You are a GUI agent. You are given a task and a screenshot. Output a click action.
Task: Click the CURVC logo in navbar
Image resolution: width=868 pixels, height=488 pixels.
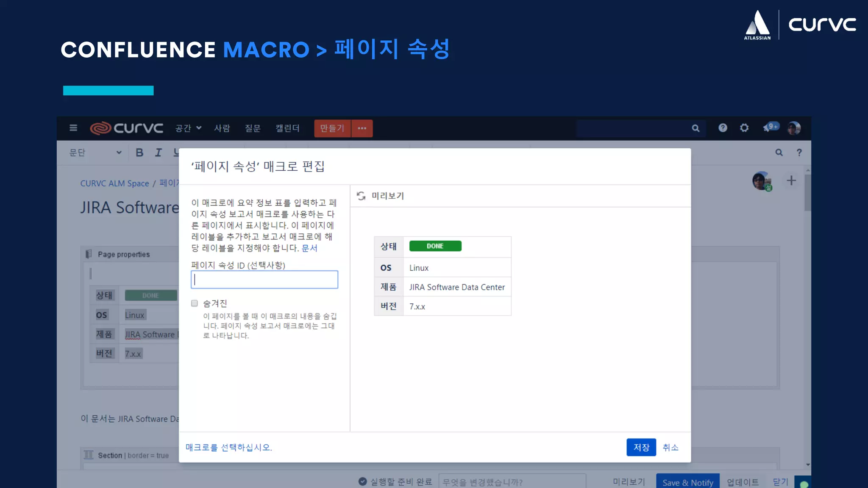coord(127,128)
